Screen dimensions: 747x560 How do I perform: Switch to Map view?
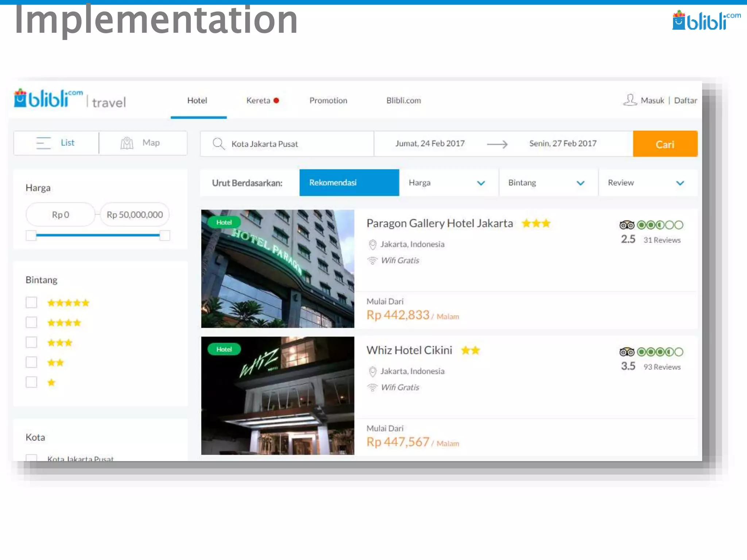[143, 143]
